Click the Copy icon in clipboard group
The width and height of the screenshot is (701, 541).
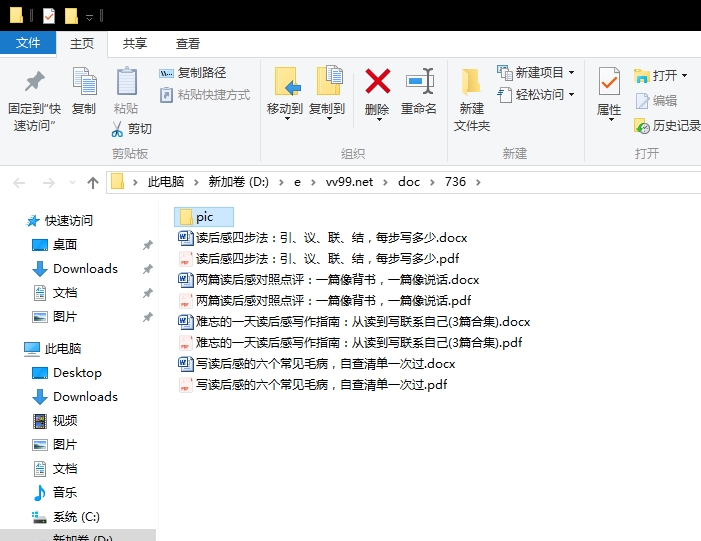coord(84,81)
